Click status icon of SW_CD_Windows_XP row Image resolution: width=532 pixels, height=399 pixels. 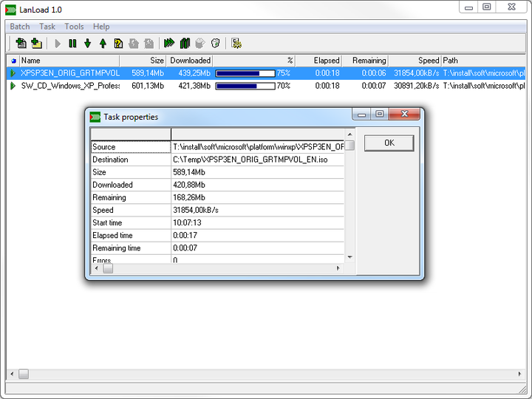(13, 86)
